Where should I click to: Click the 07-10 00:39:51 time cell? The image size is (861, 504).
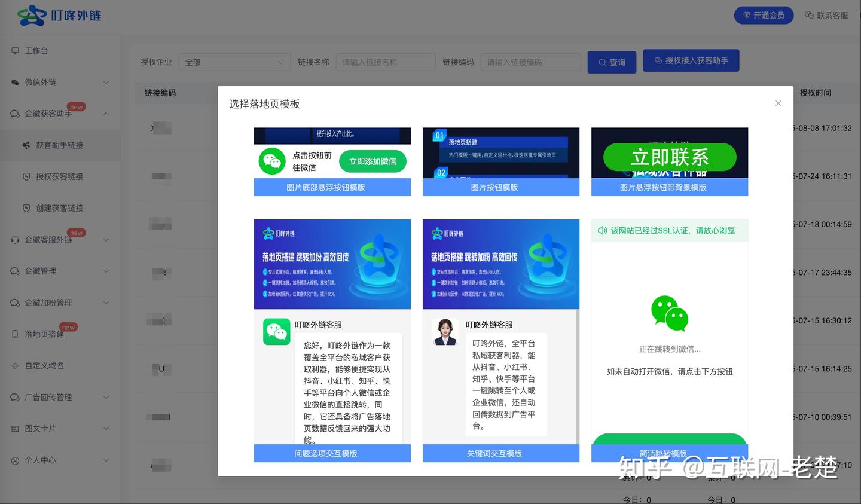point(823,417)
